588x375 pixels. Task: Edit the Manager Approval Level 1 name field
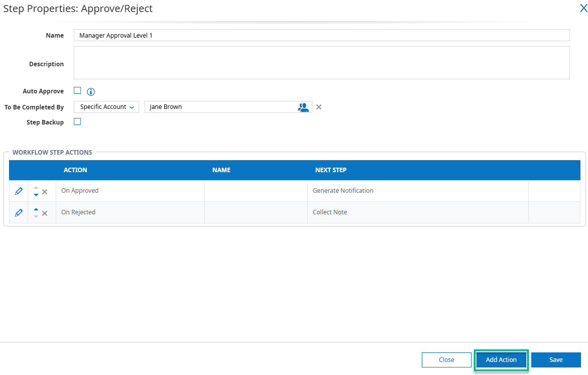pos(321,35)
